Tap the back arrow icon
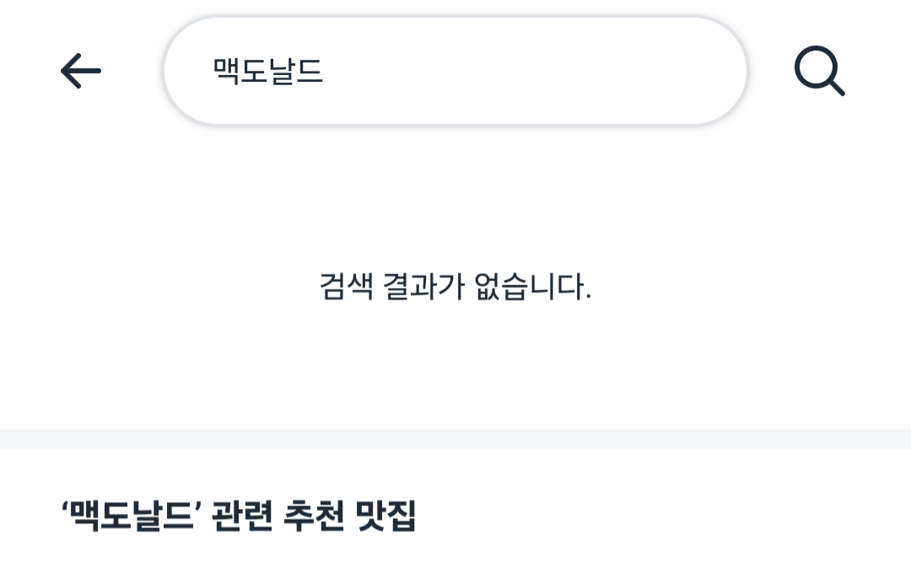The width and height of the screenshot is (911, 588). [x=81, y=71]
